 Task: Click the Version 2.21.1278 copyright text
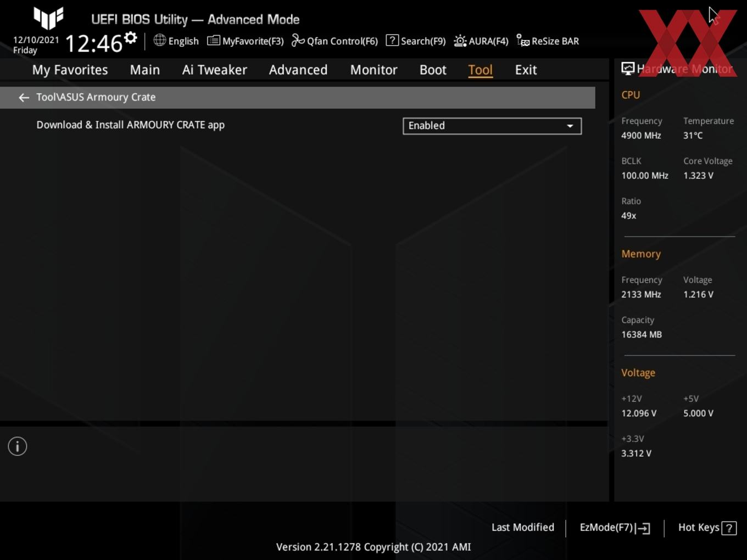point(374,547)
